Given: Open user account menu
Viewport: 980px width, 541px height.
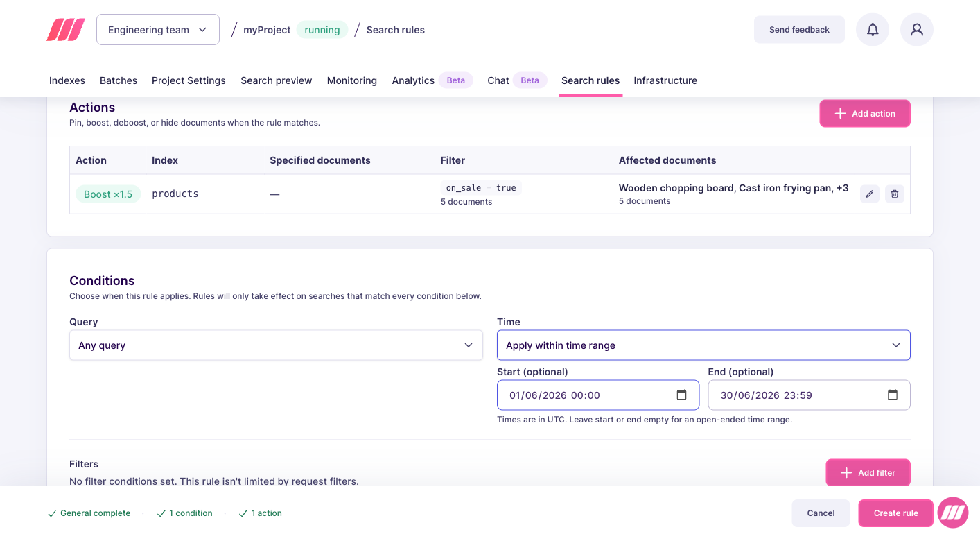Looking at the screenshot, I should click(x=917, y=30).
